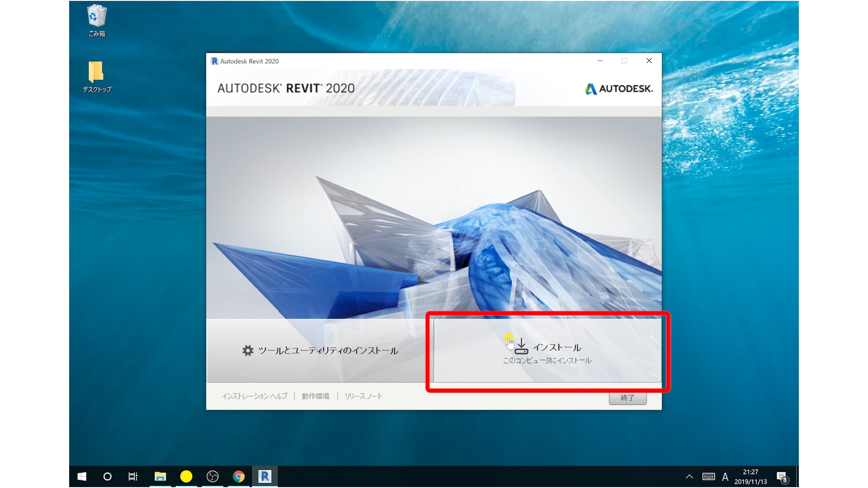Click the Cortana search circle

click(x=107, y=476)
